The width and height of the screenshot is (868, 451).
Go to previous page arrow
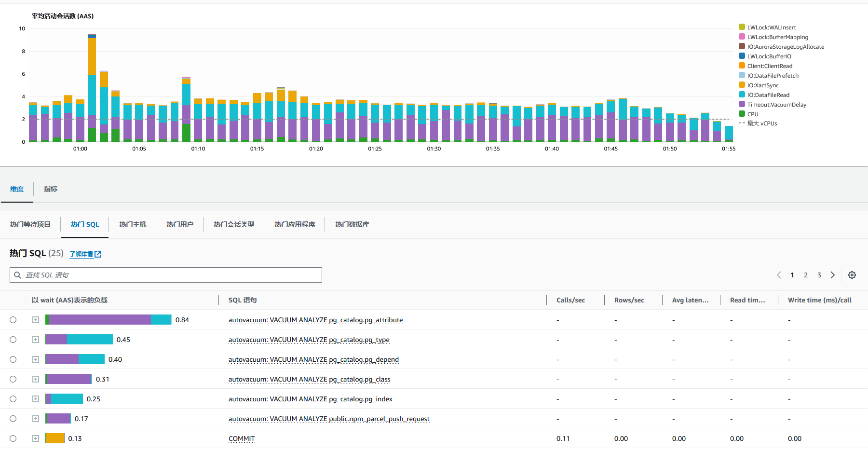(x=779, y=275)
